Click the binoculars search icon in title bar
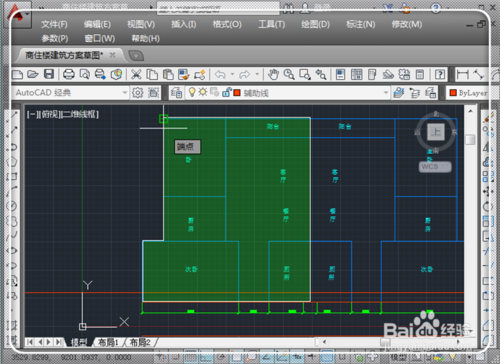 (289, 7)
